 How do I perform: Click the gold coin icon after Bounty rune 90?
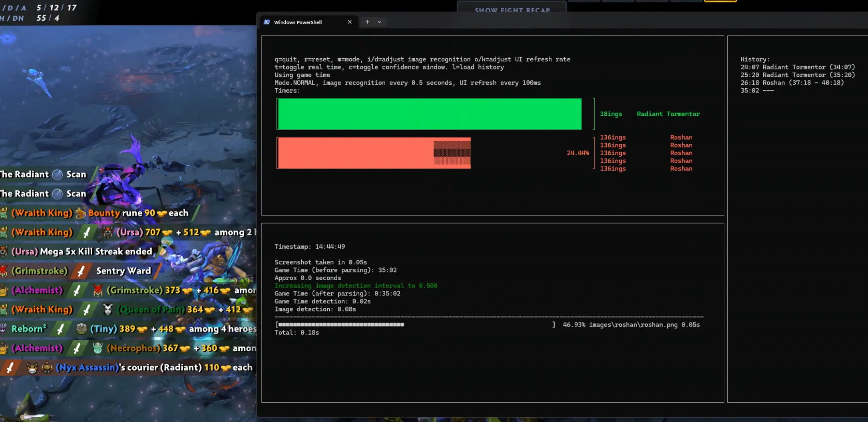pyautogui.click(x=161, y=214)
